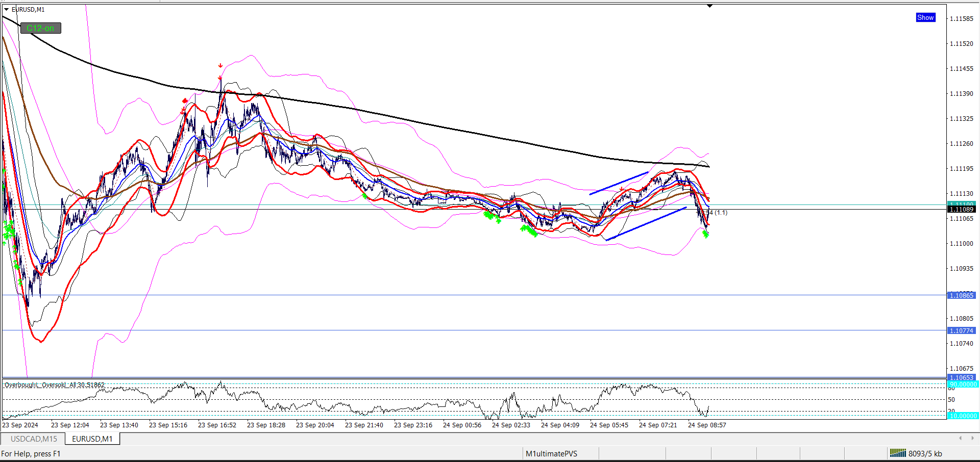Select the topmost red down-arrow signal
This screenshot has height=462, width=980.
(x=220, y=66)
